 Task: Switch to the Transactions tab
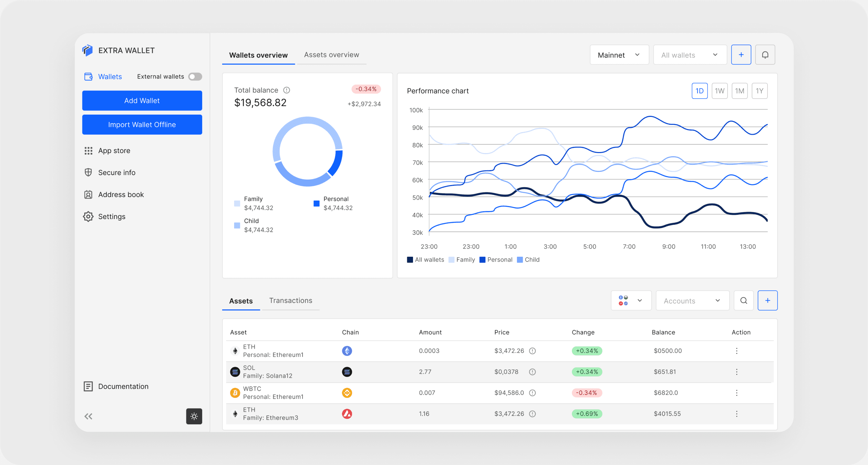click(290, 301)
